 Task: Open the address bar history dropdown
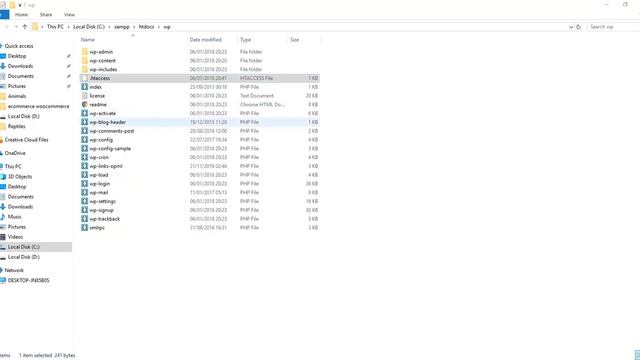571,27
